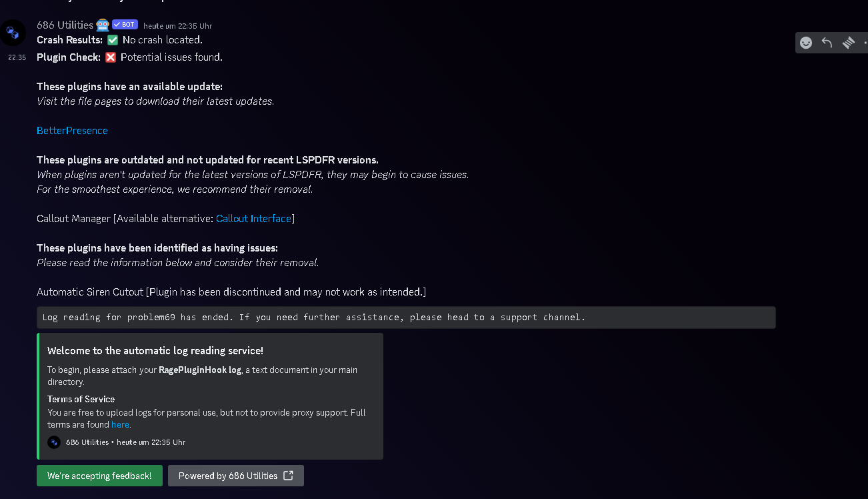
Task: Open the BetterPresence plugin link
Action: pyautogui.click(x=72, y=131)
